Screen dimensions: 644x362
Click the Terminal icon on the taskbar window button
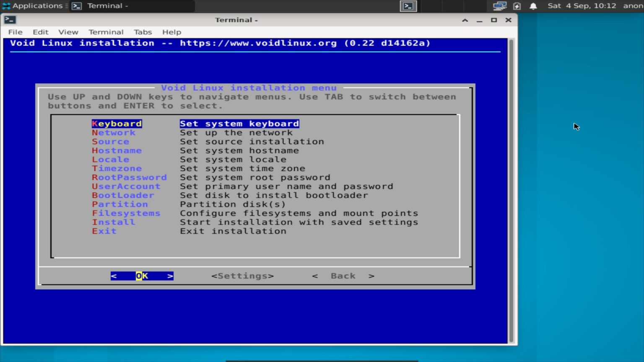pyautogui.click(x=76, y=6)
